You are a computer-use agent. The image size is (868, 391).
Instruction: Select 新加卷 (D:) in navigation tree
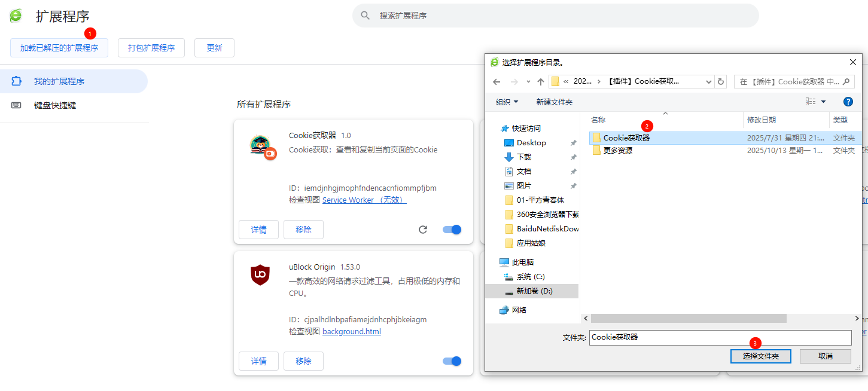click(534, 291)
